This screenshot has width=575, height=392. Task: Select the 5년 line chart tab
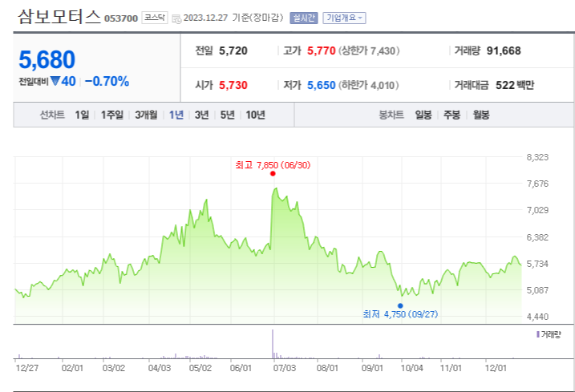click(228, 115)
